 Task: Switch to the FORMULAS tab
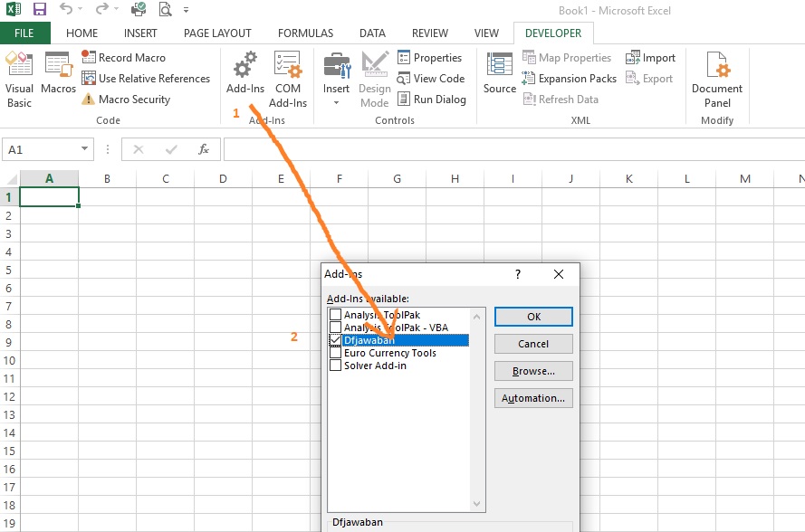(x=305, y=33)
